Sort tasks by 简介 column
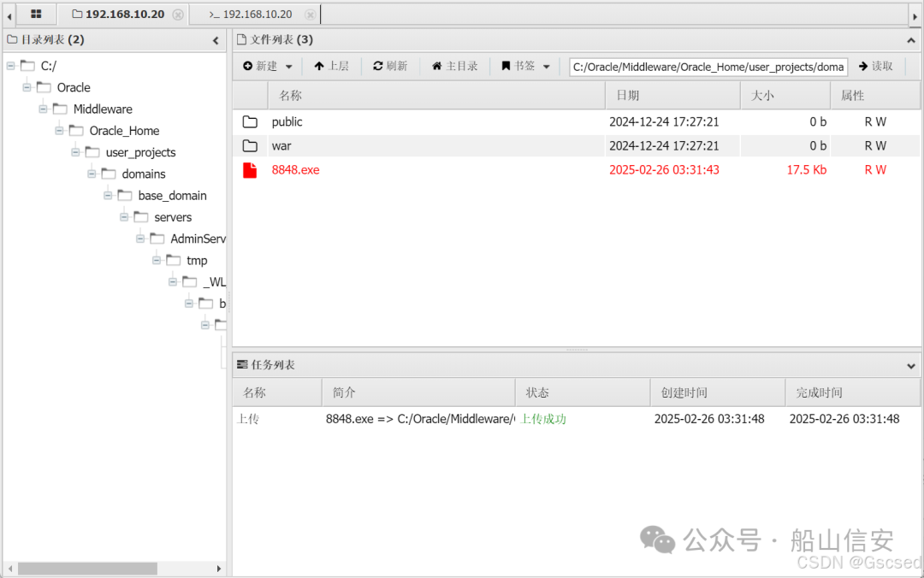924x578 pixels. [419, 393]
